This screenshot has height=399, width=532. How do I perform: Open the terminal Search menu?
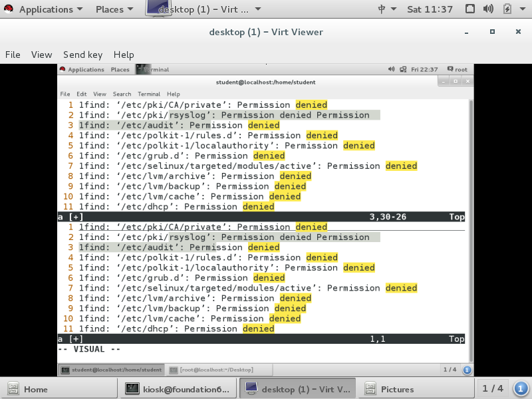pos(122,94)
